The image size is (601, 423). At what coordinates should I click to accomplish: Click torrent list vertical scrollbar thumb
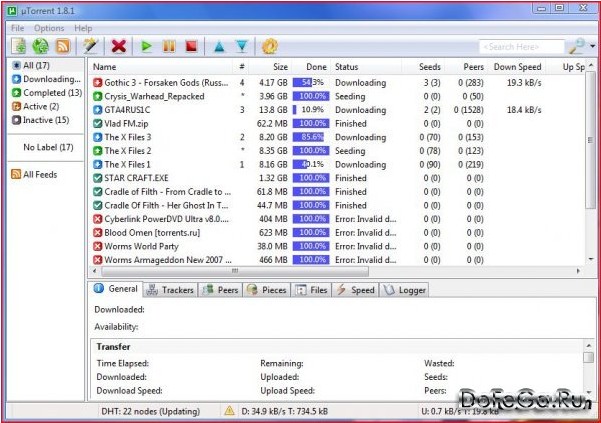point(591,140)
